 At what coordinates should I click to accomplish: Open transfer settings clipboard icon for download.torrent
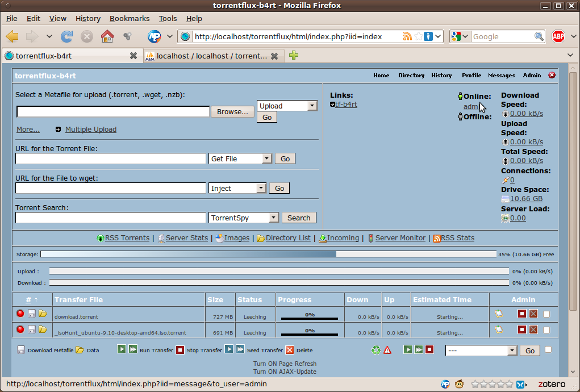point(499,314)
